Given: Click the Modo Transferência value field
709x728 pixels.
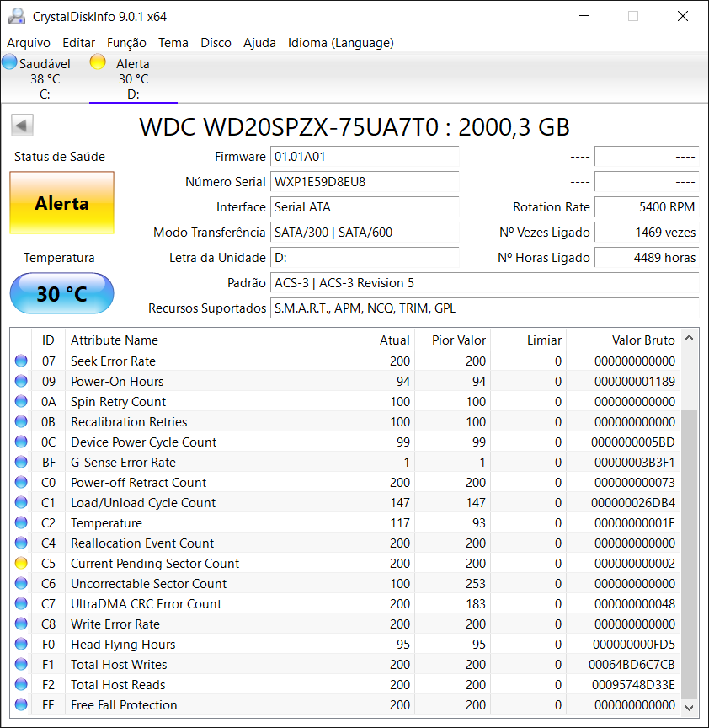Looking at the screenshot, I should [365, 233].
